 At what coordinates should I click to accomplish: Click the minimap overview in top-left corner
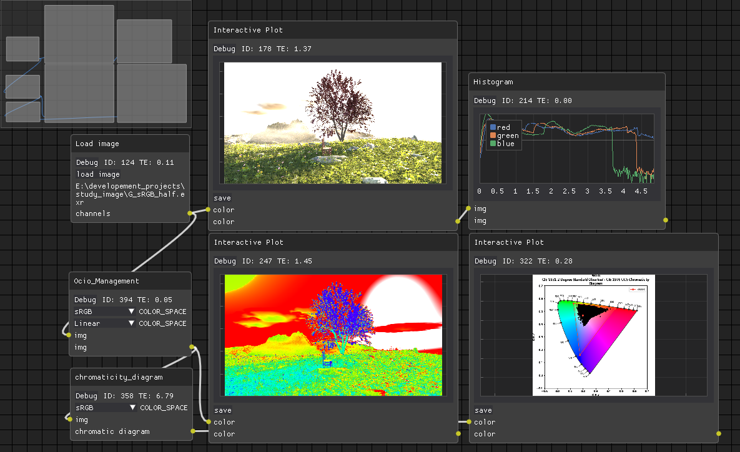[x=96, y=64]
